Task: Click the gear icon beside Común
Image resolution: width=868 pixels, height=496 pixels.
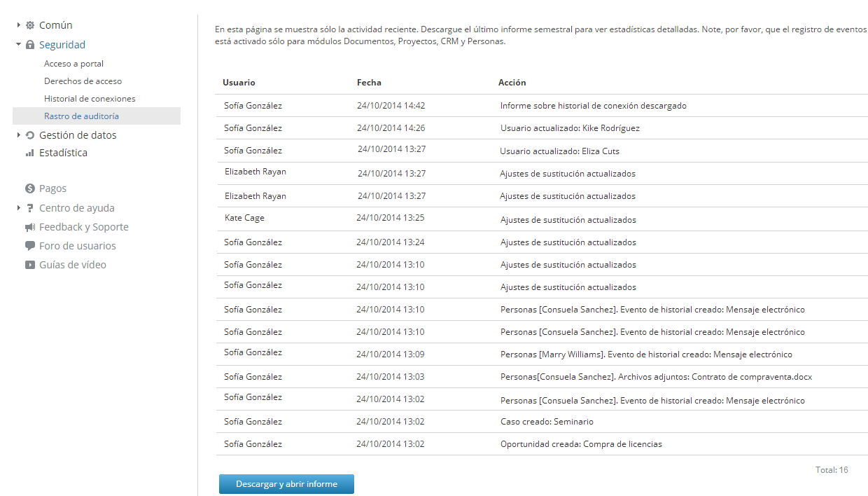Action: pyautogui.click(x=30, y=25)
